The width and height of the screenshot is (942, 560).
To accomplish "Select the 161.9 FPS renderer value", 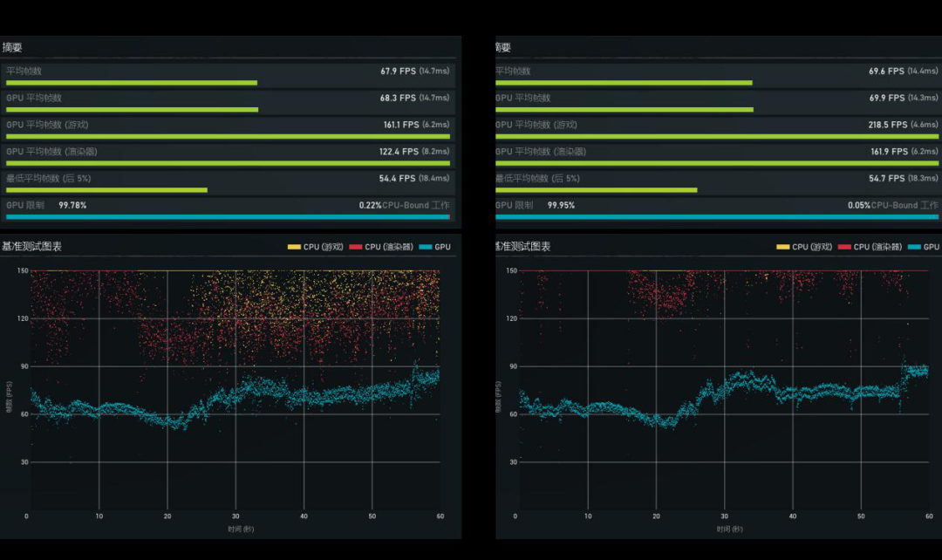I will pos(890,152).
